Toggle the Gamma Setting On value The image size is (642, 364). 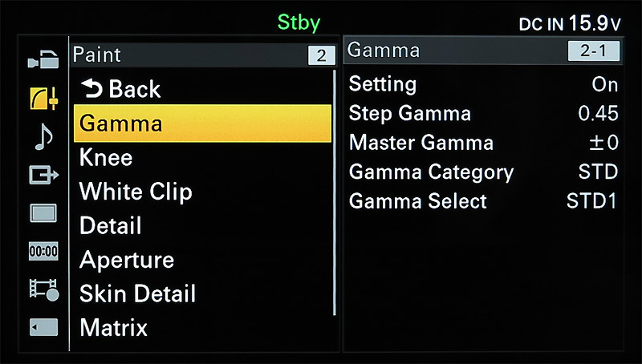click(x=604, y=84)
